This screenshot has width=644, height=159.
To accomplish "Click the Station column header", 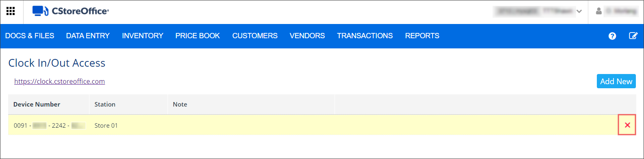I will [105, 105].
